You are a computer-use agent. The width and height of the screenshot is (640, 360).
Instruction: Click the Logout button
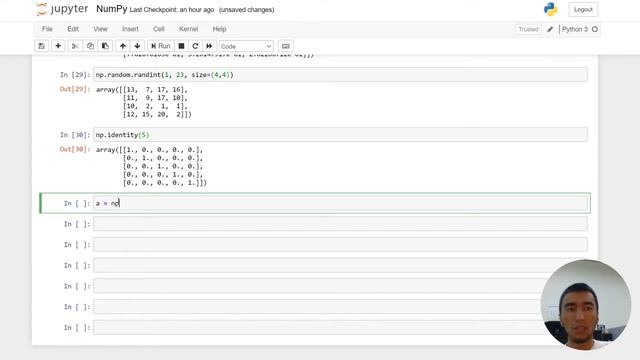583,9
